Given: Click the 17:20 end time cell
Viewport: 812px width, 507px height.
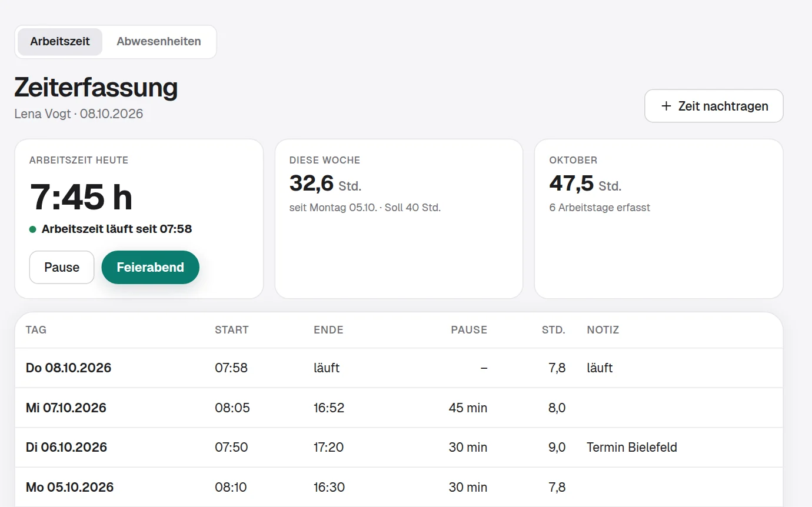Looking at the screenshot, I should [328, 448].
